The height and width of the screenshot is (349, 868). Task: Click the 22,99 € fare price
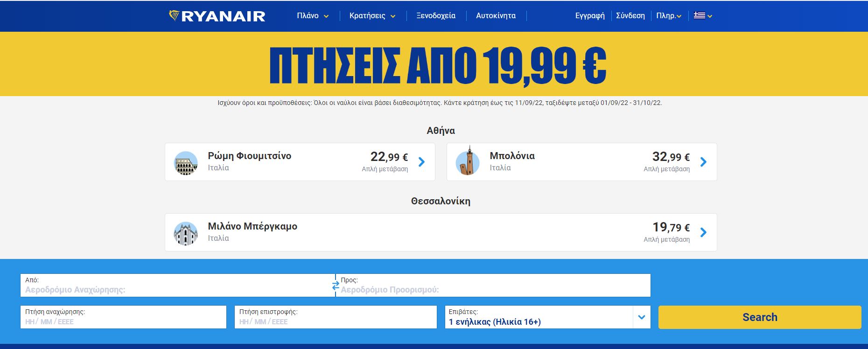pos(389,156)
